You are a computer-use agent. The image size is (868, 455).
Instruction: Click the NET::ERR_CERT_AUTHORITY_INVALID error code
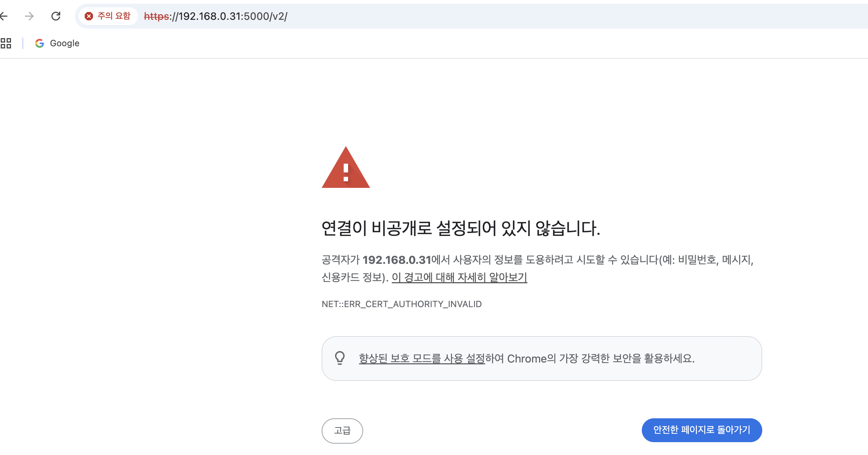point(401,304)
